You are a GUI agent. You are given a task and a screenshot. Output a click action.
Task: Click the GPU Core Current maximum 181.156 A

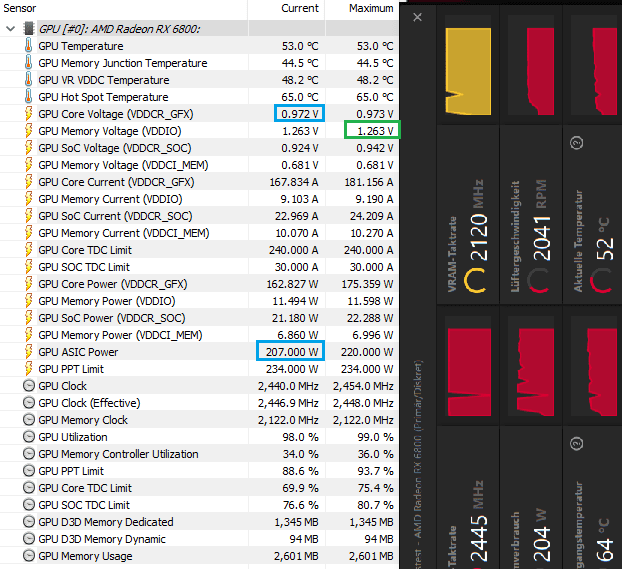369,182
